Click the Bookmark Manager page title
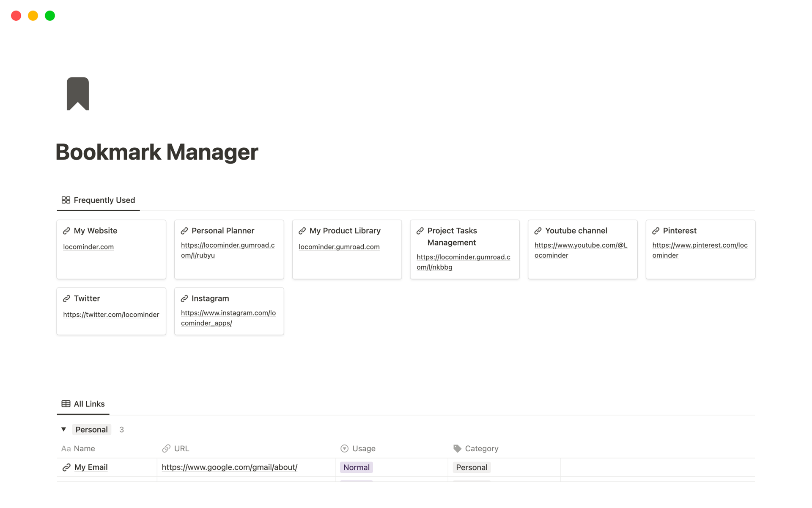Screen dimensions: 812x508 [x=156, y=152]
